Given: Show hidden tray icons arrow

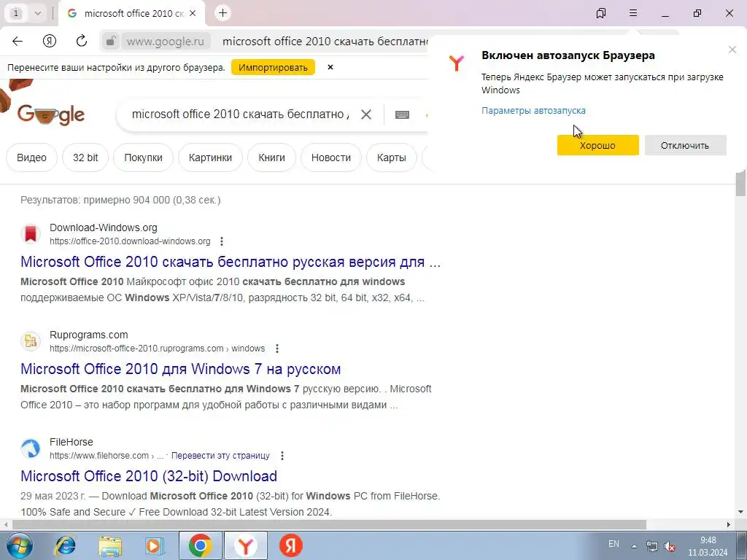Looking at the screenshot, I should 634,546.
